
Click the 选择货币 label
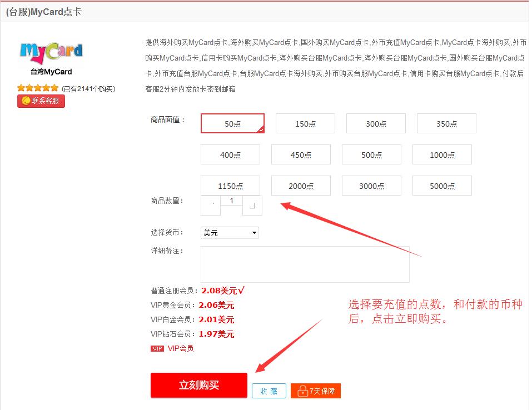(167, 232)
